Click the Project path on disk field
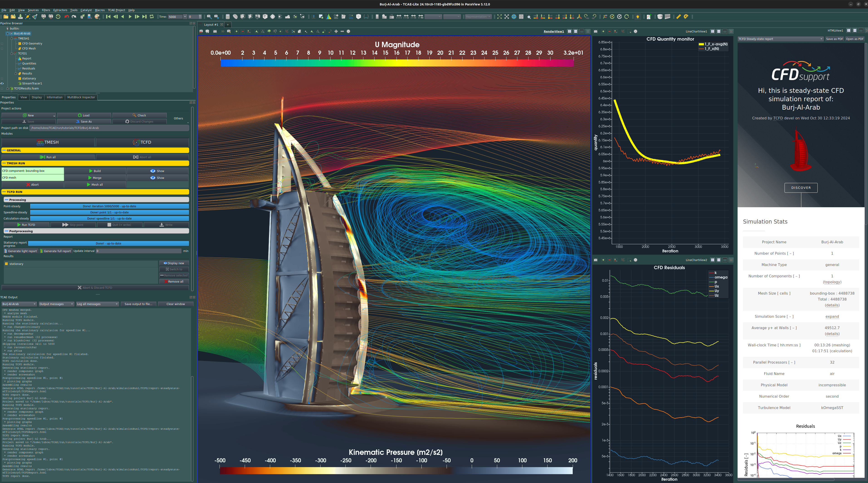The width and height of the screenshot is (868, 483). click(x=109, y=128)
